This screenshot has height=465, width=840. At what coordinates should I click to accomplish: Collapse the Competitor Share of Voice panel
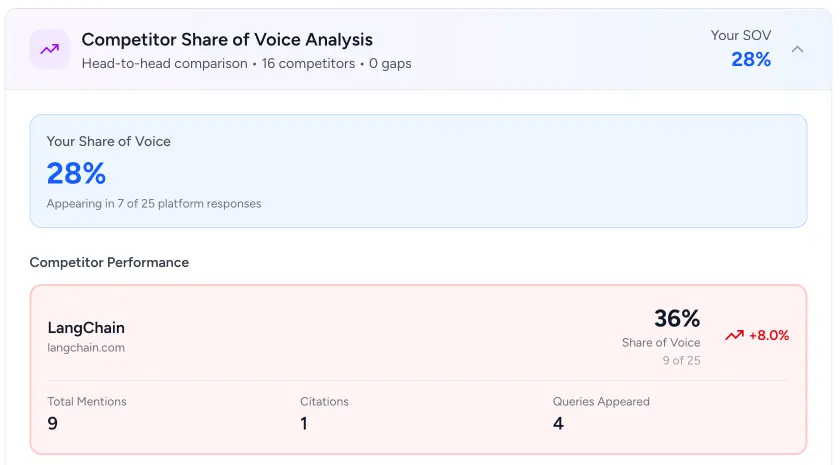tap(797, 49)
